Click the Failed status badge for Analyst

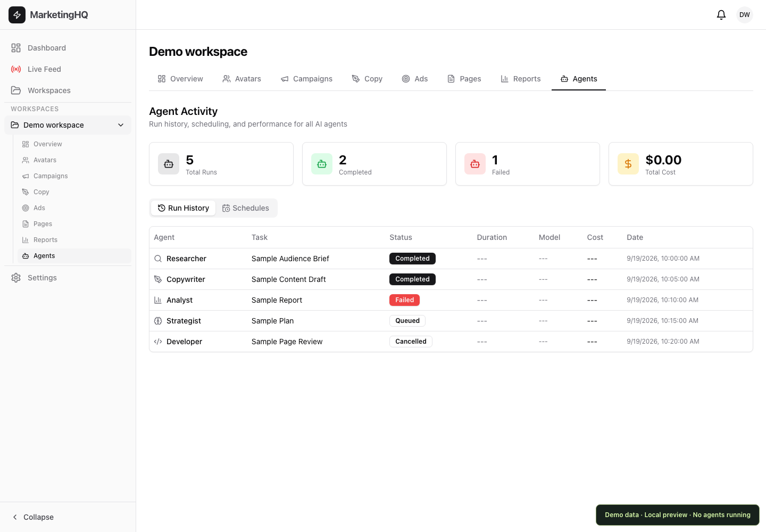(404, 300)
